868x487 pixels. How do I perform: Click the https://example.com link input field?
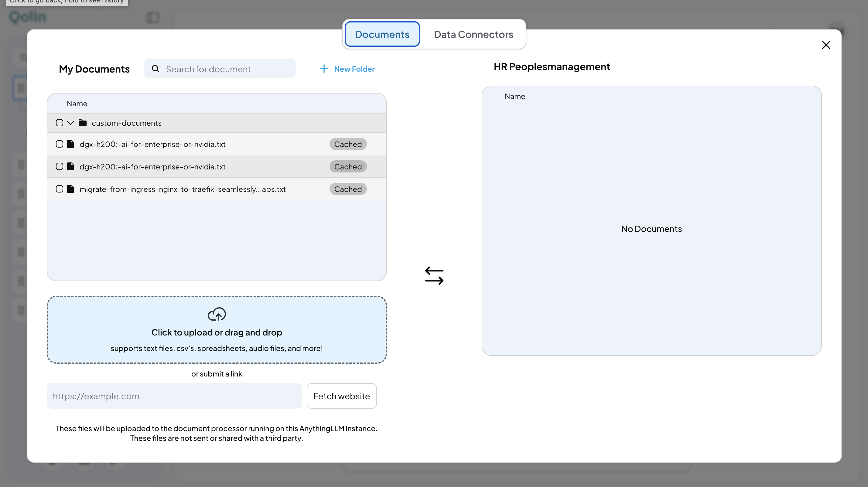174,396
